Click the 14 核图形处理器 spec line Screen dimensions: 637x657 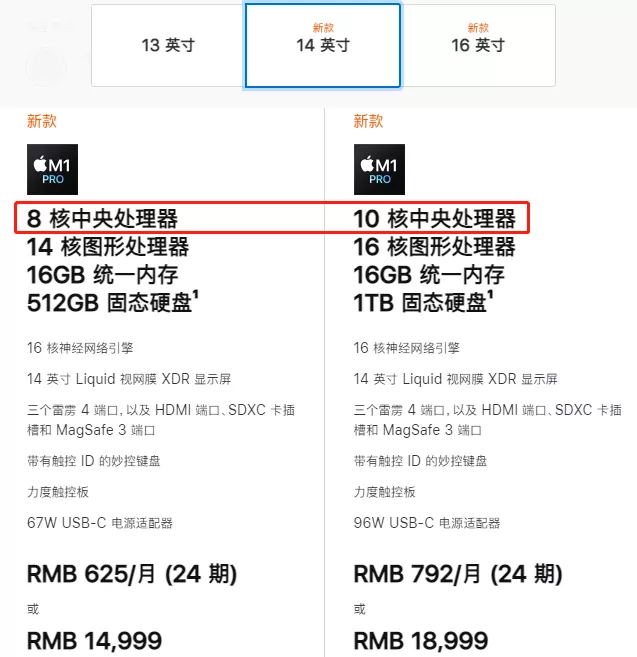click(x=108, y=246)
